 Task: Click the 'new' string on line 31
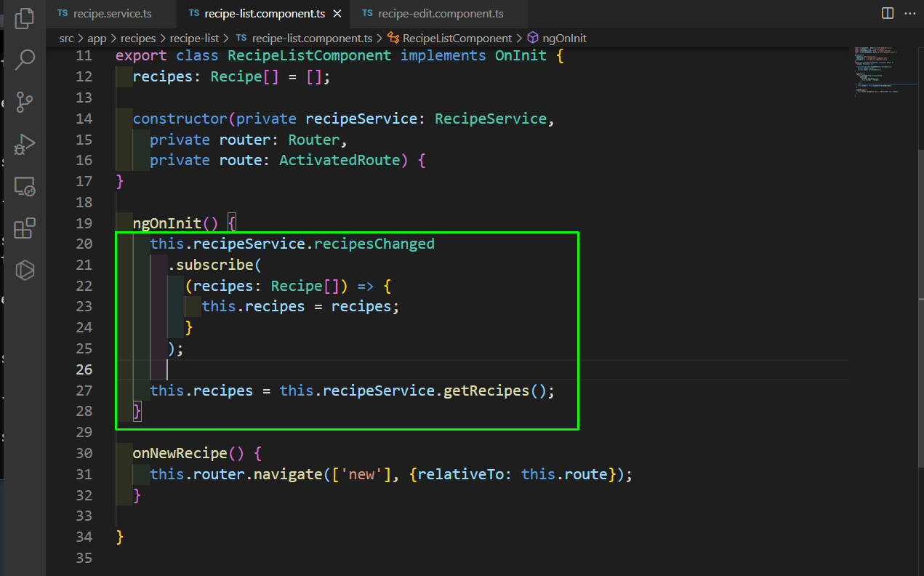point(361,474)
